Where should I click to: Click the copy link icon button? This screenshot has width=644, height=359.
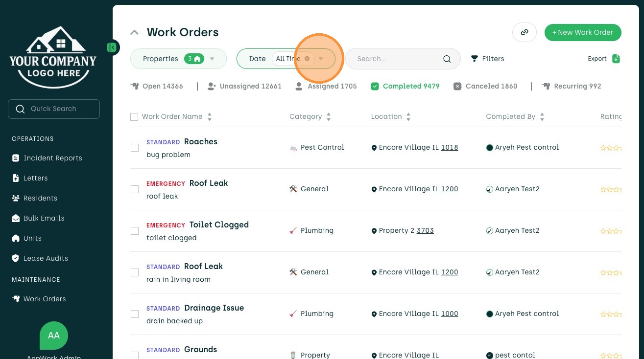coord(524,32)
